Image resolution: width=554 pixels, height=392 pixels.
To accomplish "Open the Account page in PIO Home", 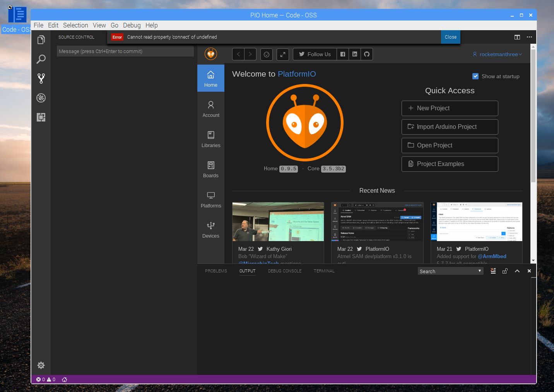I will click(210, 109).
